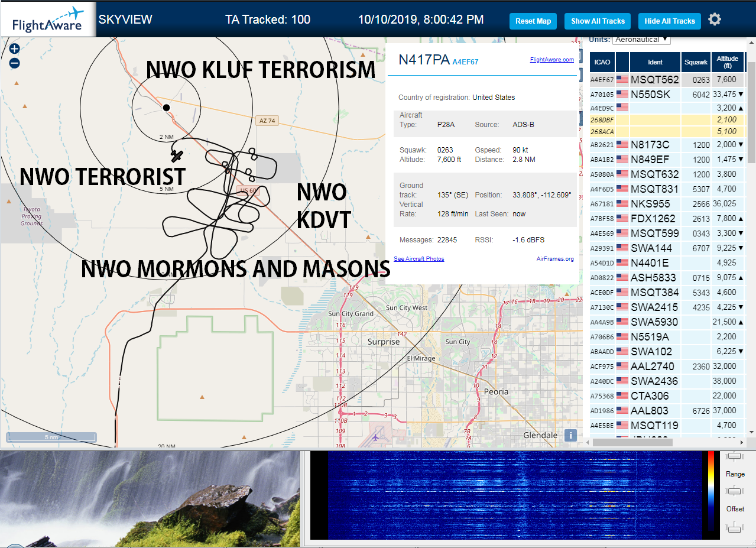
Task: Select the row with ICAO A4ED9C
Action: (667, 108)
